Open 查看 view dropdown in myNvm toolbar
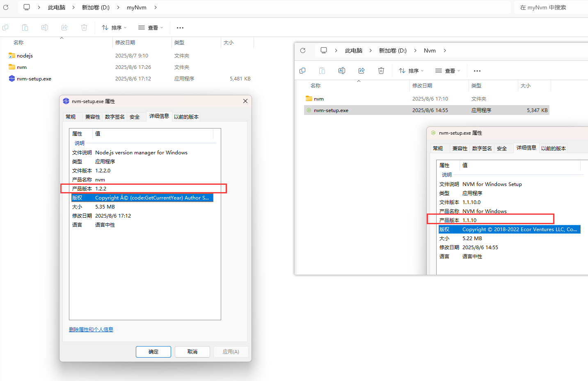Screen dimensions: 588x381 tap(151, 28)
